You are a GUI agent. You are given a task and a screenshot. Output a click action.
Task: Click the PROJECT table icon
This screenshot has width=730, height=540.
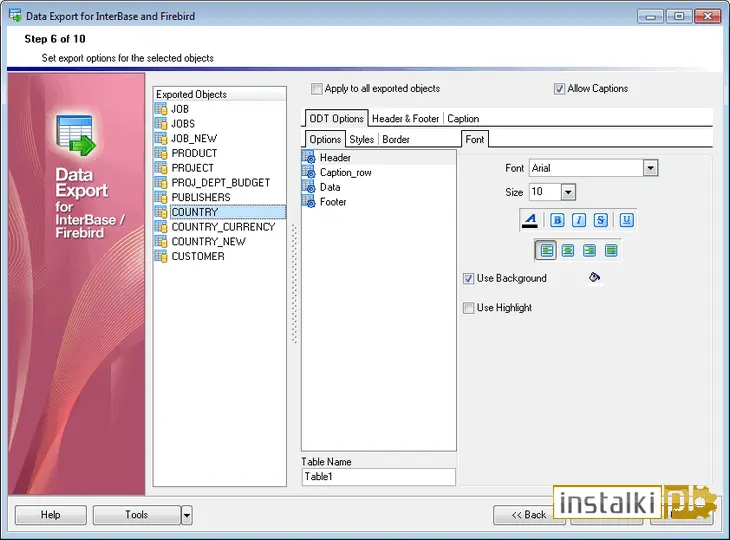[161, 168]
